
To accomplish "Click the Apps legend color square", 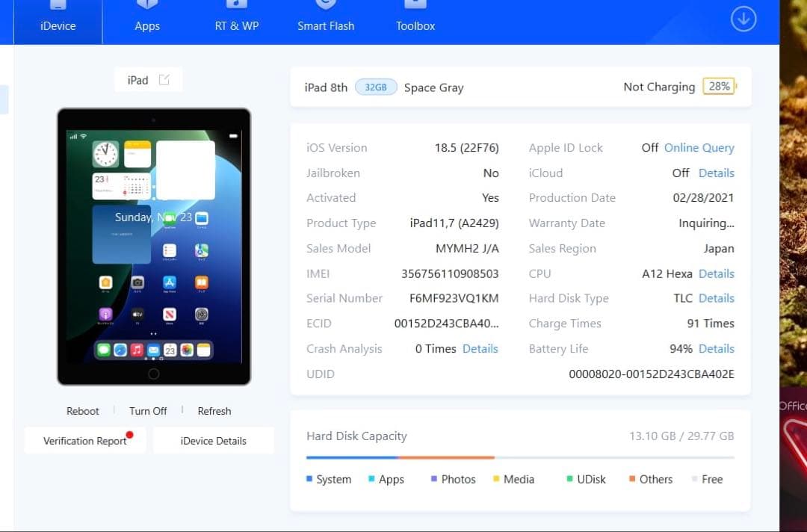I will (371, 479).
